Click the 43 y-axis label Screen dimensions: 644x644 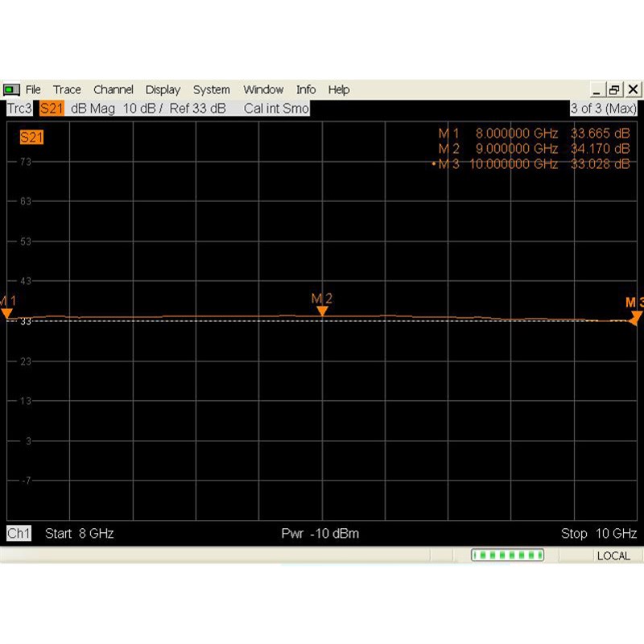[x=26, y=281]
